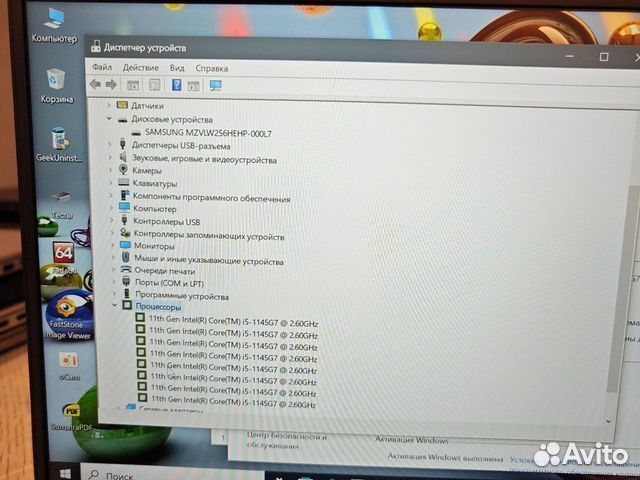Viewport: 640px width, 480px height.
Task: Click the Мониторы display category icon
Action: tap(125, 245)
